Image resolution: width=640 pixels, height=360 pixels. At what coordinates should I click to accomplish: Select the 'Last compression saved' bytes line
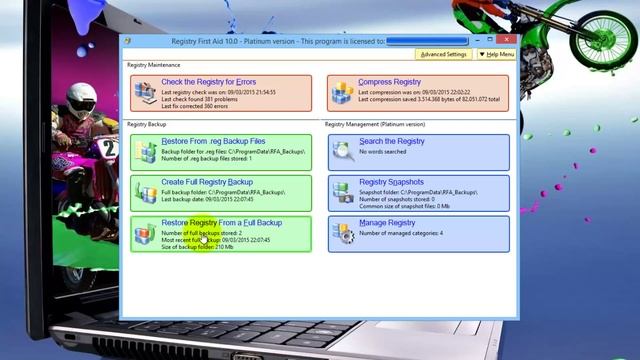click(429, 99)
